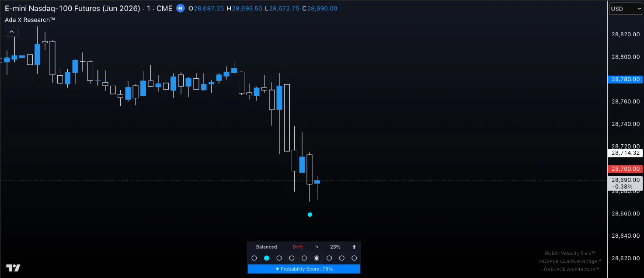This screenshot has width=644, height=278.
Task: Click the E-mini Nasdaq-100 Futures symbol title
Action: point(73,8)
